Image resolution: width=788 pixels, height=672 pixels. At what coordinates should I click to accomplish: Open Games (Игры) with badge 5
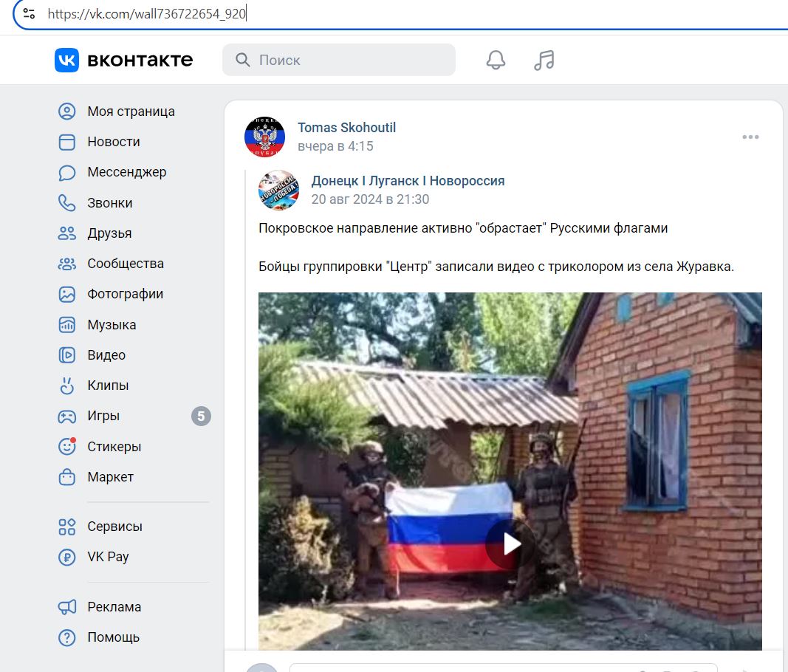(133, 416)
